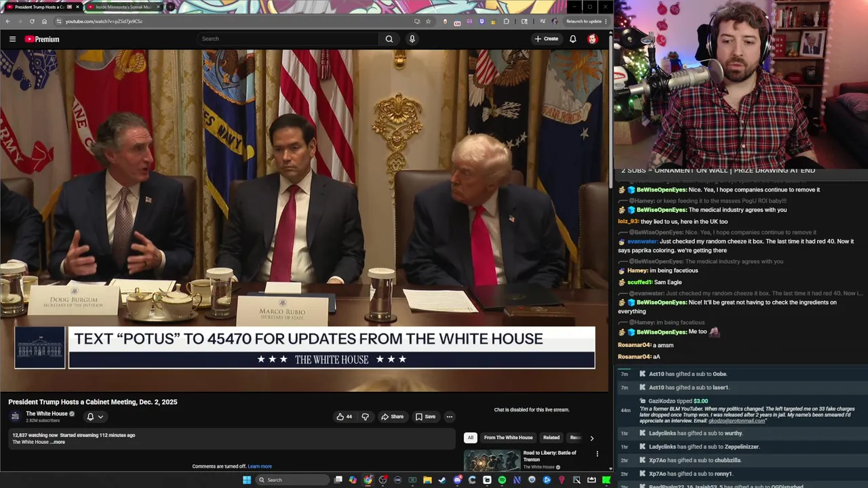Screen dimensions: 868x488
Task: Save the video to a playlist
Action: coord(425,416)
